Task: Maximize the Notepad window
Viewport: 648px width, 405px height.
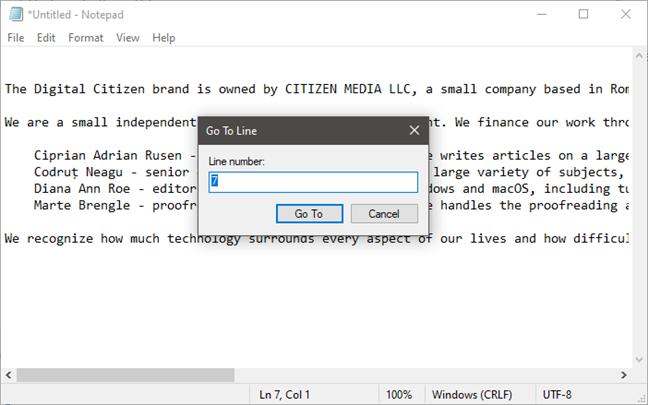Action: [x=583, y=14]
